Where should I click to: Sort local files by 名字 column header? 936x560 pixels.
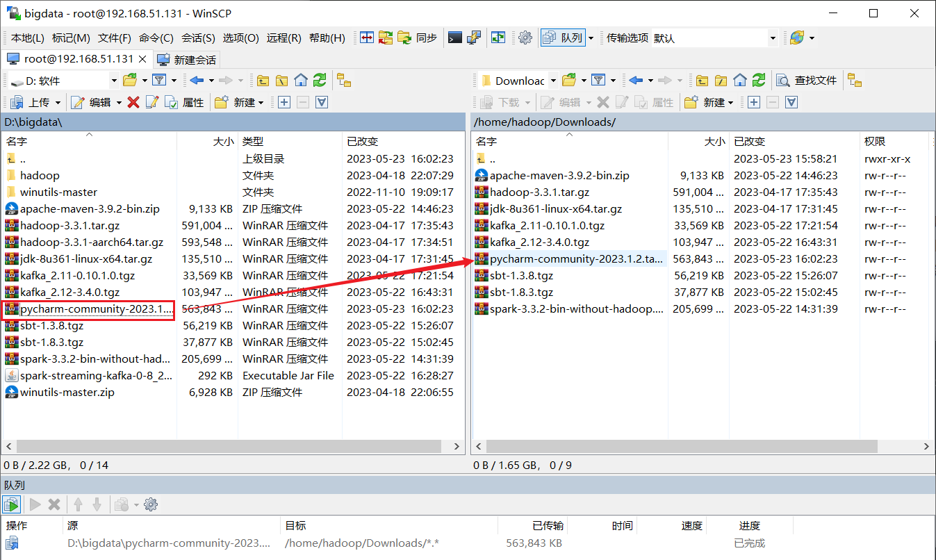pyautogui.click(x=89, y=141)
